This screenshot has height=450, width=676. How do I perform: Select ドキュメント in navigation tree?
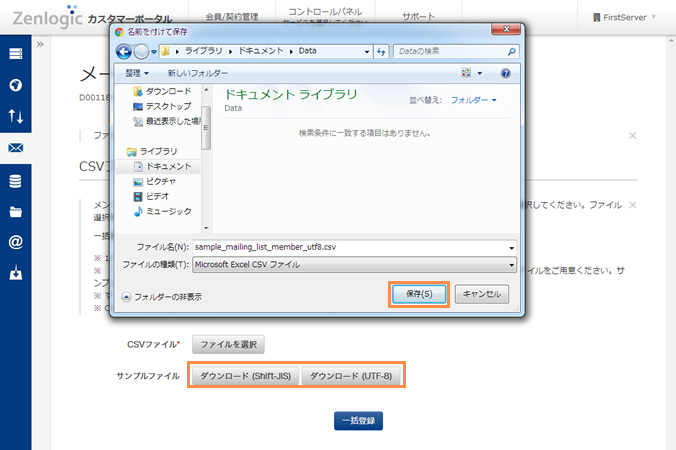point(163,166)
